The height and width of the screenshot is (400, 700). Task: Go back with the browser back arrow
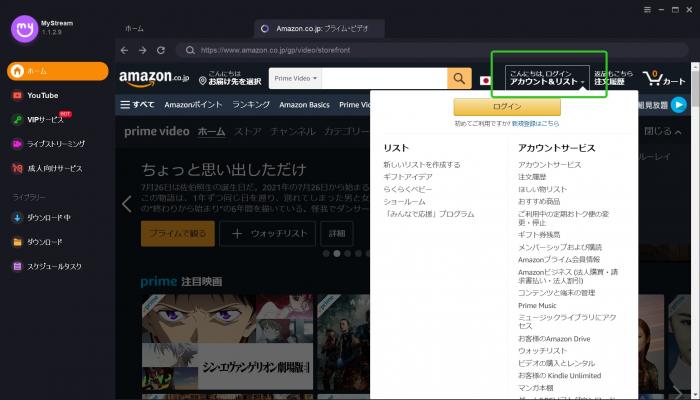125,50
